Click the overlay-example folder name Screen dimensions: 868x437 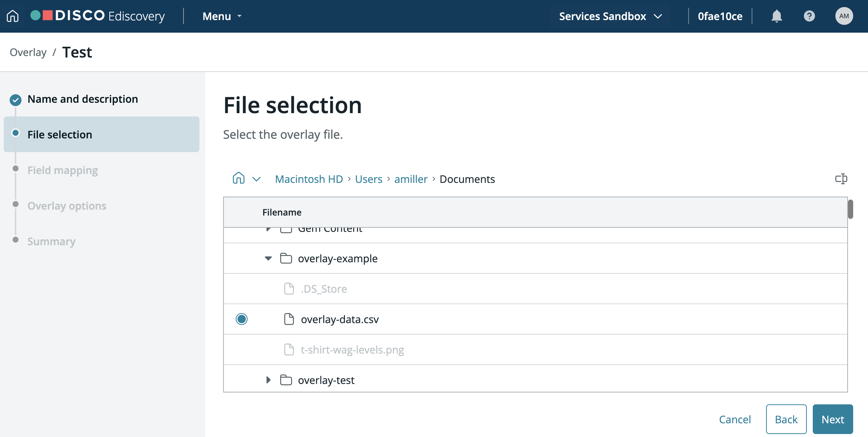click(338, 259)
